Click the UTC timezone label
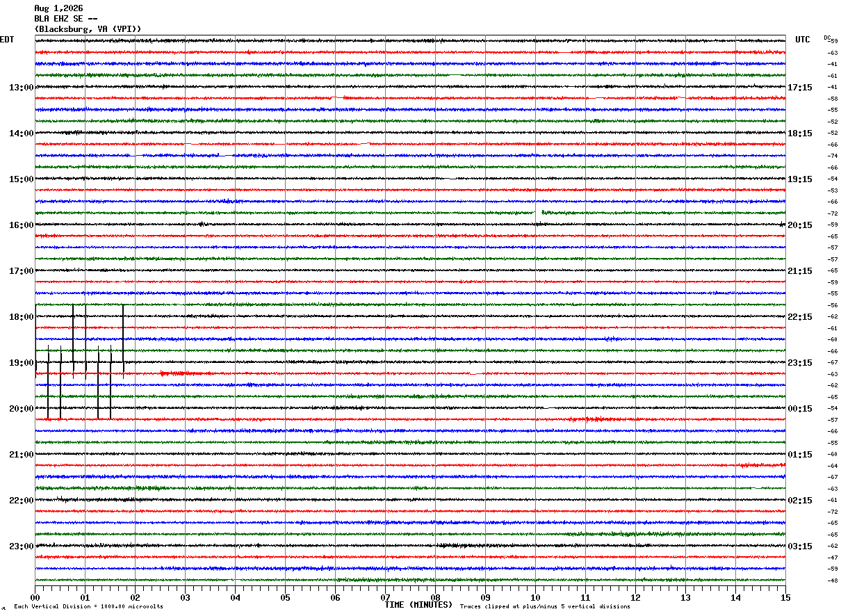The width and height of the screenshot is (841, 616). tap(803, 40)
